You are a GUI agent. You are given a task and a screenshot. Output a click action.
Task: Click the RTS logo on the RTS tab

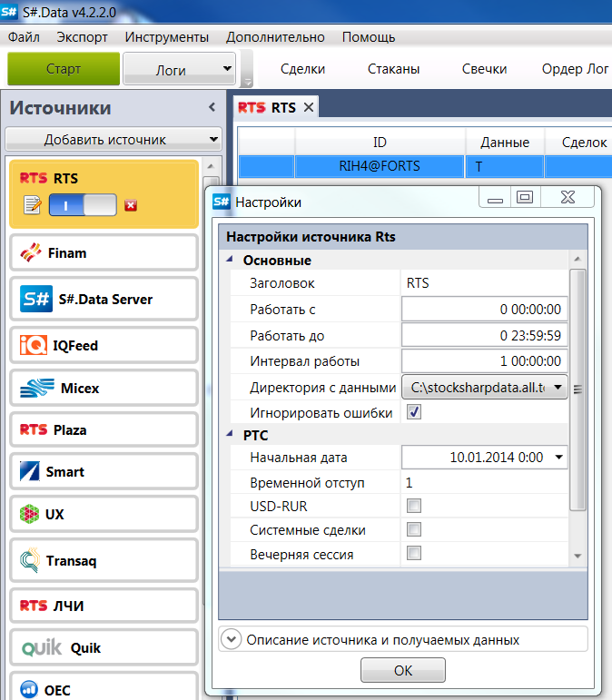(x=252, y=108)
